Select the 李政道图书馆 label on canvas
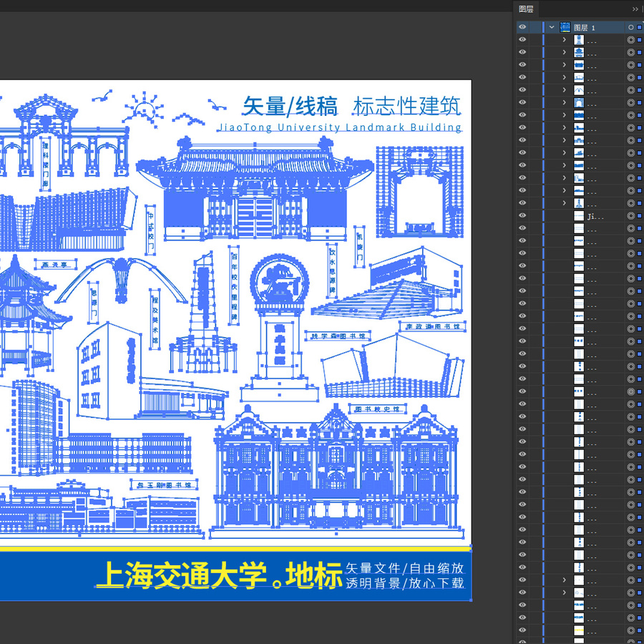Screen dimensions: 644x644 pyautogui.click(x=432, y=326)
